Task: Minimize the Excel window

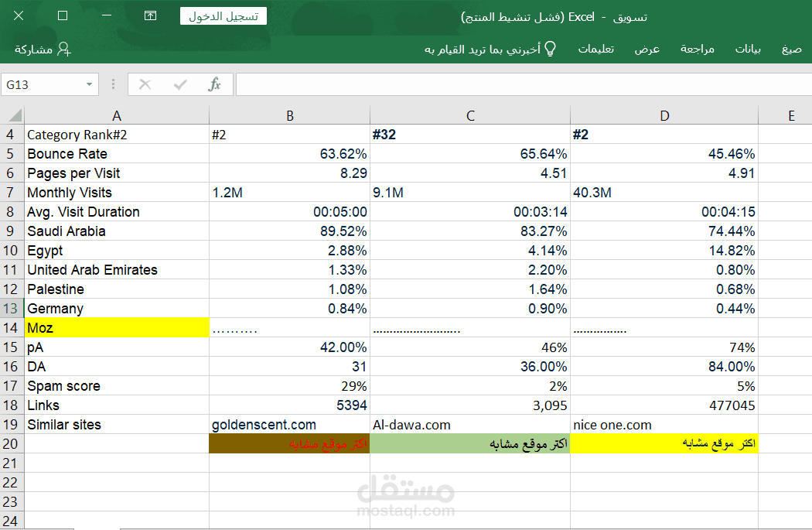Action: [107, 15]
